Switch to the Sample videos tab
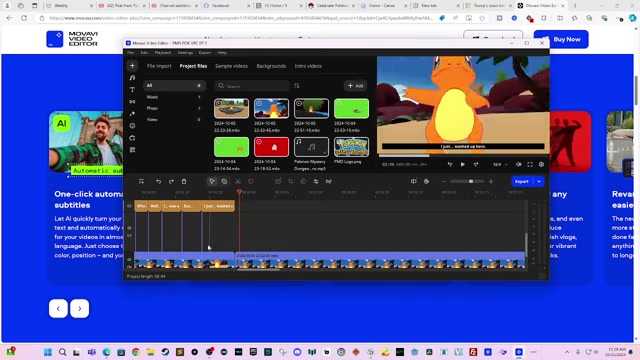Image resolution: width=640 pixels, height=360 pixels. (x=231, y=66)
